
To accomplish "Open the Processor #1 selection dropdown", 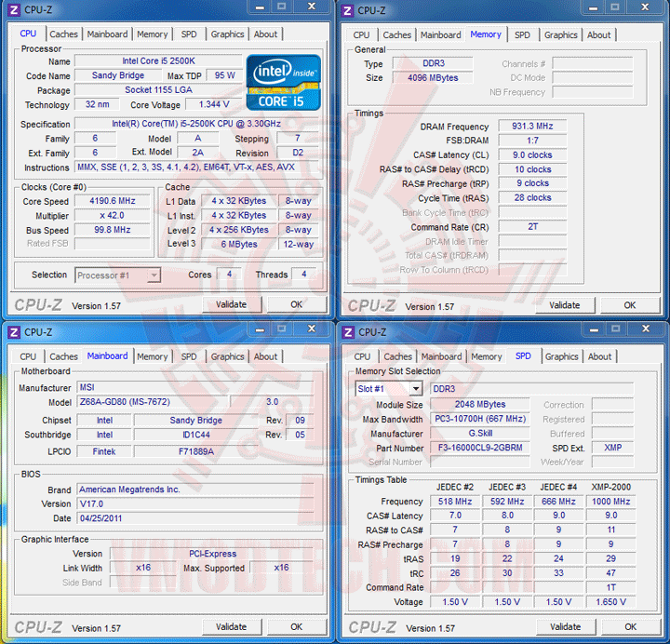I will [117, 275].
